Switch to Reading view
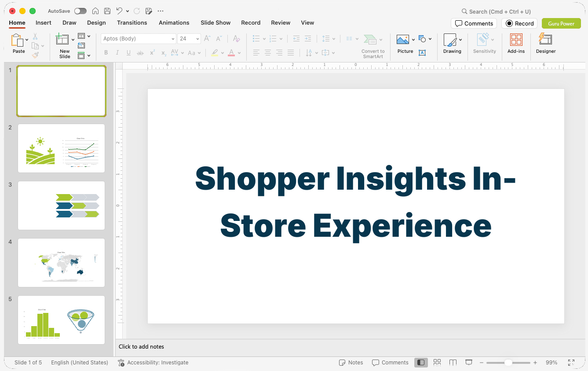This screenshot has height=371, width=588. pyautogui.click(x=453, y=363)
